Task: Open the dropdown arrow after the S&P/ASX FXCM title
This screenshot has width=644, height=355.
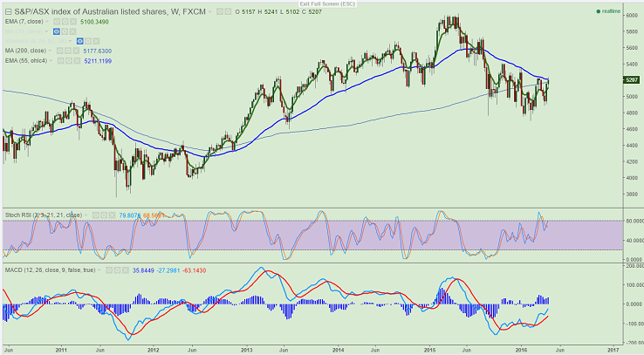Action: tap(210, 12)
